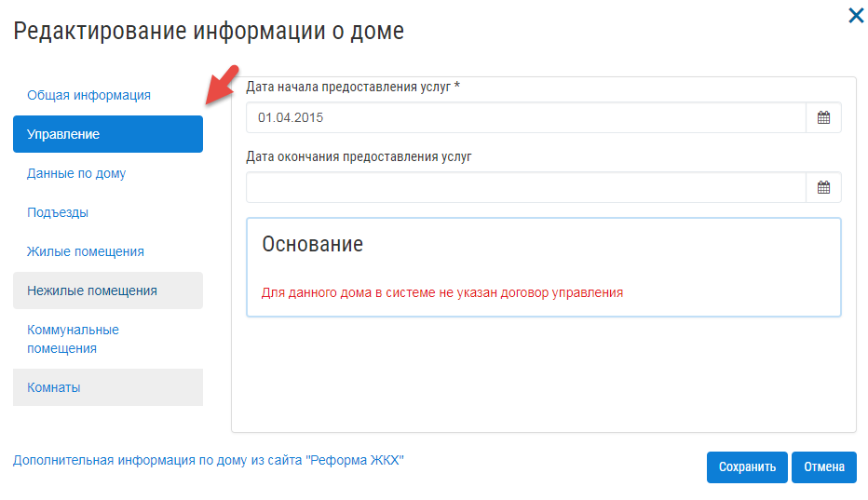Click the Основание heading
Viewport: 868px width, 500px height.
[x=312, y=244]
